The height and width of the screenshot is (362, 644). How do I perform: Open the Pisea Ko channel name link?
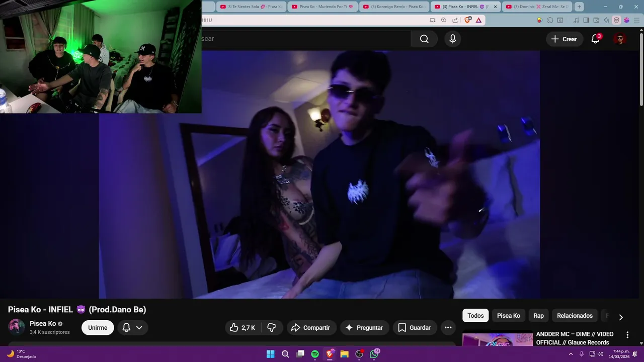click(43, 324)
